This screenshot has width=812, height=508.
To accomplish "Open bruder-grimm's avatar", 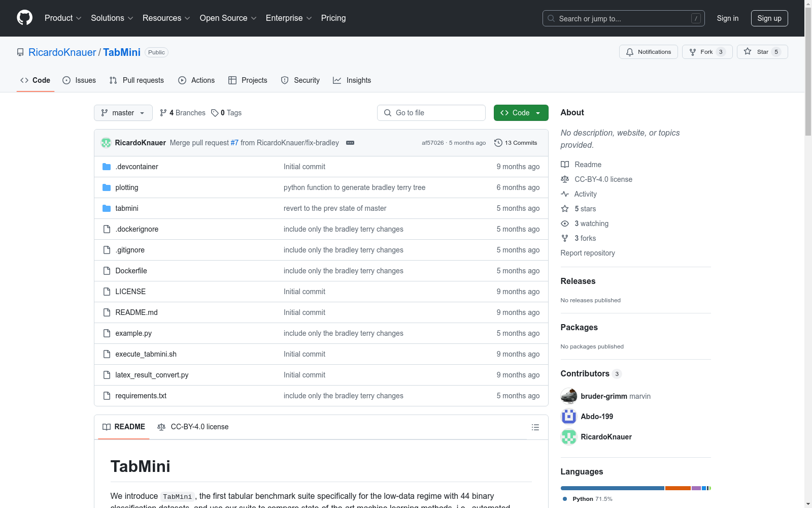I will point(569,396).
